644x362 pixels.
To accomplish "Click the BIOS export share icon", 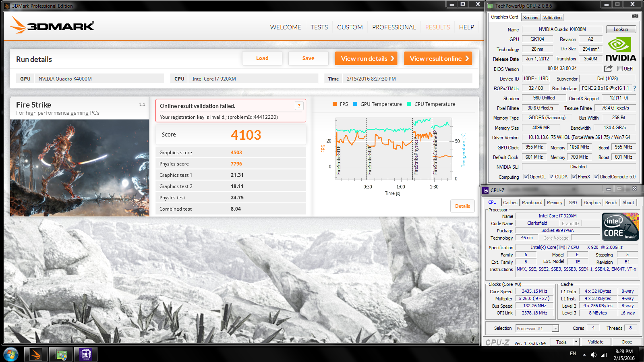I will pyautogui.click(x=608, y=68).
